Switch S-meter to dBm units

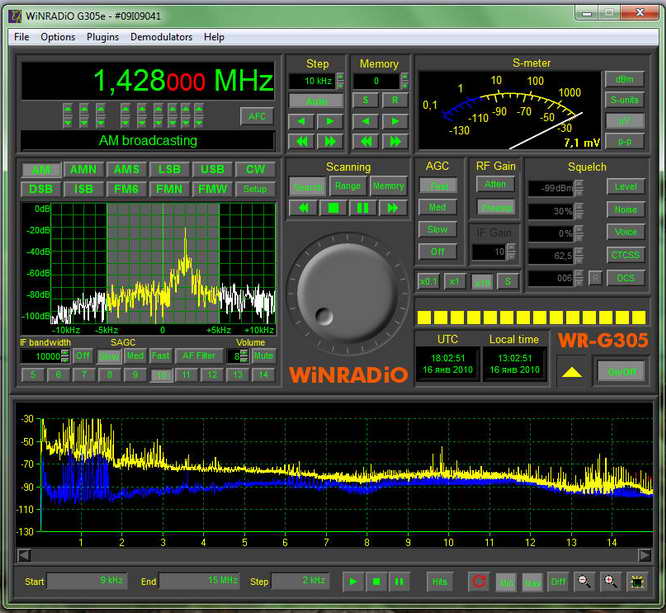[624, 79]
